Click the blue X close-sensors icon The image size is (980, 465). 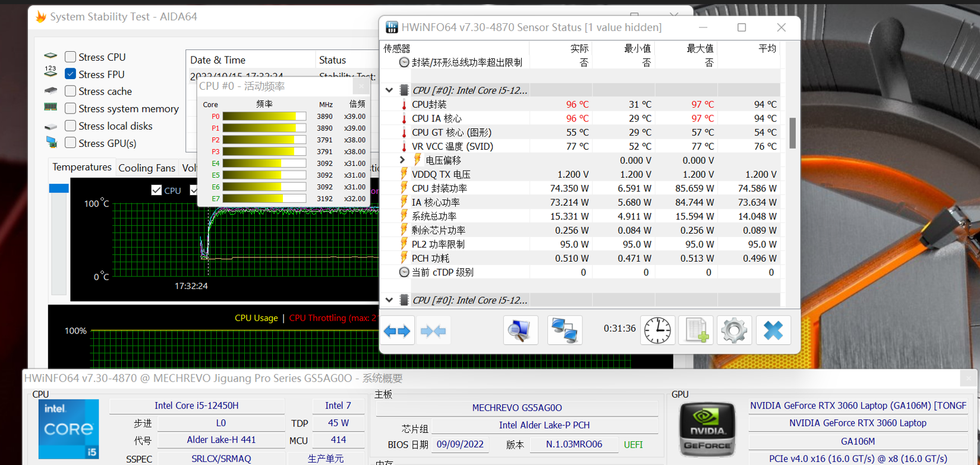[x=773, y=330]
